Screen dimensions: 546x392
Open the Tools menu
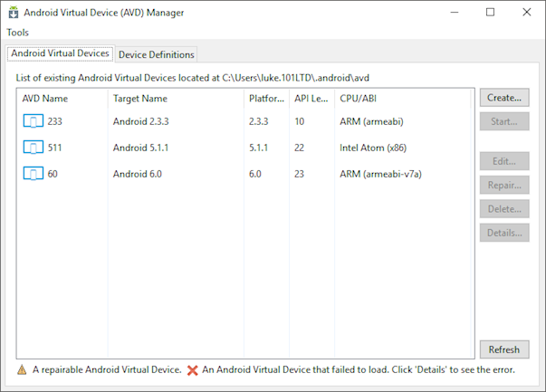tap(17, 33)
